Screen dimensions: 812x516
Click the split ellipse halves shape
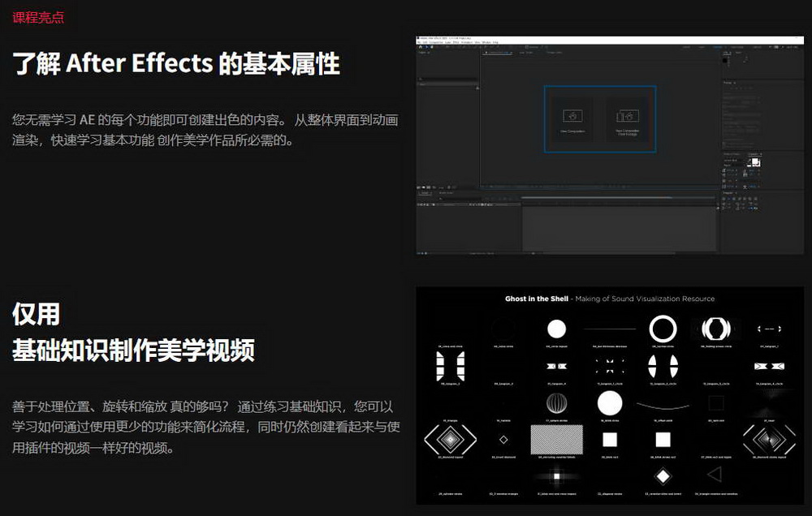click(663, 366)
